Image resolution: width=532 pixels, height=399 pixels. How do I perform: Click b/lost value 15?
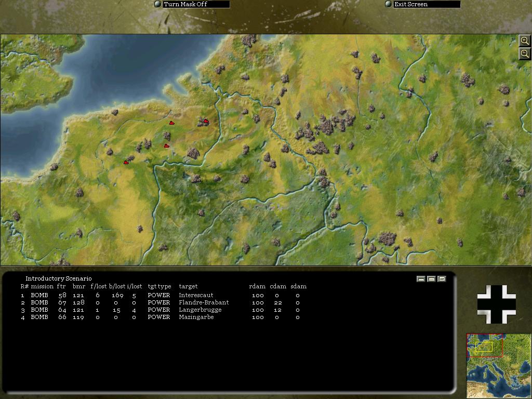[x=116, y=310]
